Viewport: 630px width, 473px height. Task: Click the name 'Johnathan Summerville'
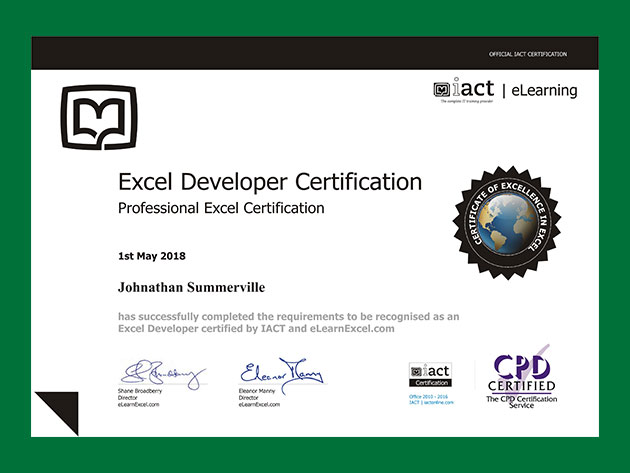pyautogui.click(x=191, y=287)
